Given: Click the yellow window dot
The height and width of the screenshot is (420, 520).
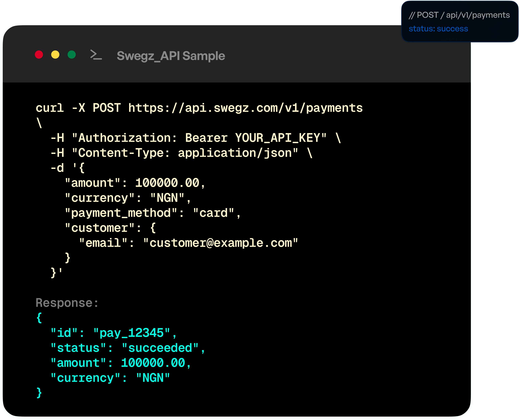Looking at the screenshot, I should click(x=55, y=54).
